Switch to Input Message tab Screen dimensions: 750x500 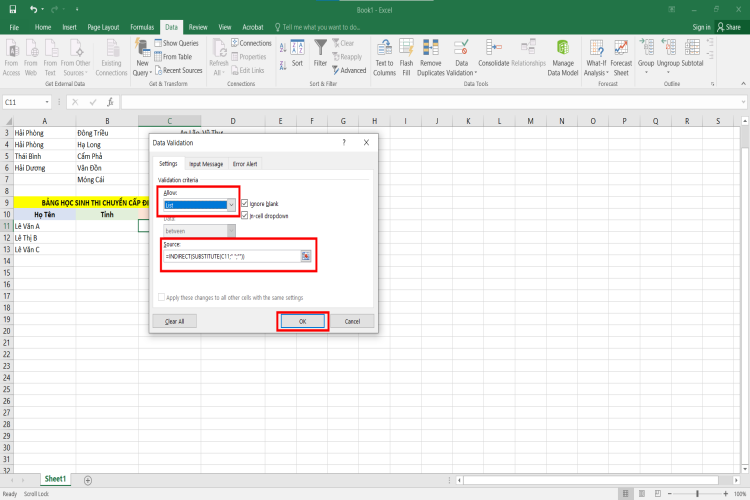206,164
